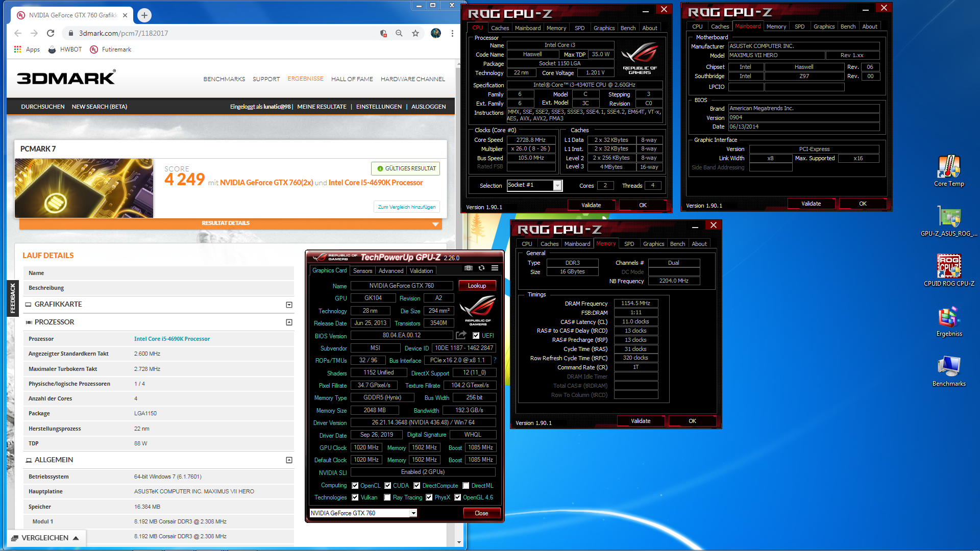Viewport: 980px width, 551px height.
Task: Collapse the PROZESSOR section
Action: (289, 322)
